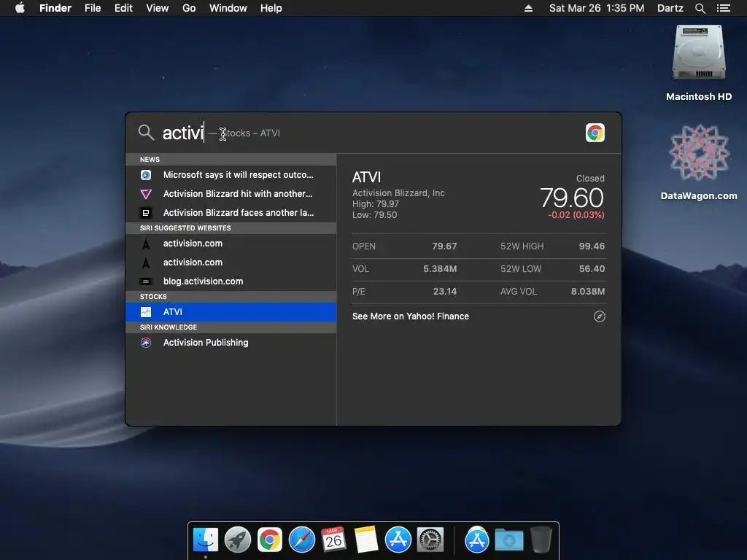Open the Dartz user menu
The height and width of the screenshot is (560, 747).
pos(670,8)
